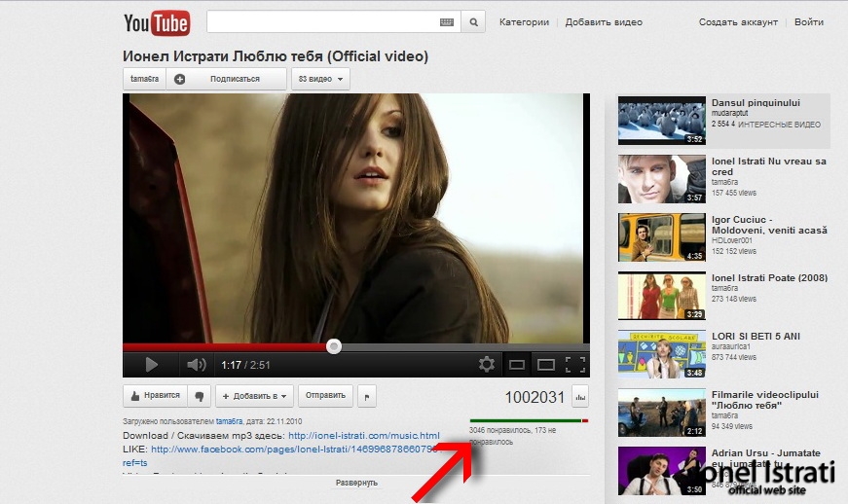This screenshot has height=504, width=848.
Task: Open the "Категории" menu item
Action: [x=524, y=22]
